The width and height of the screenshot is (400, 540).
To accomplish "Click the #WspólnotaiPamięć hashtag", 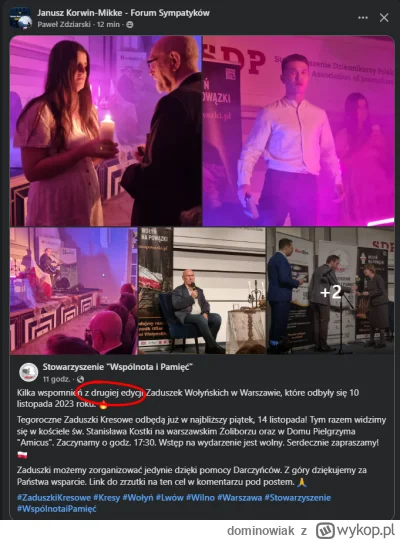I will tap(57, 509).
